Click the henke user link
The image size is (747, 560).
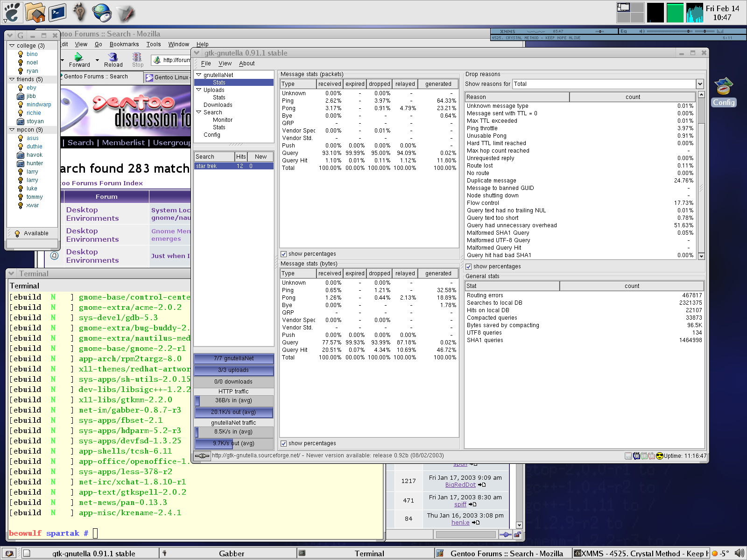(x=460, y=523)
